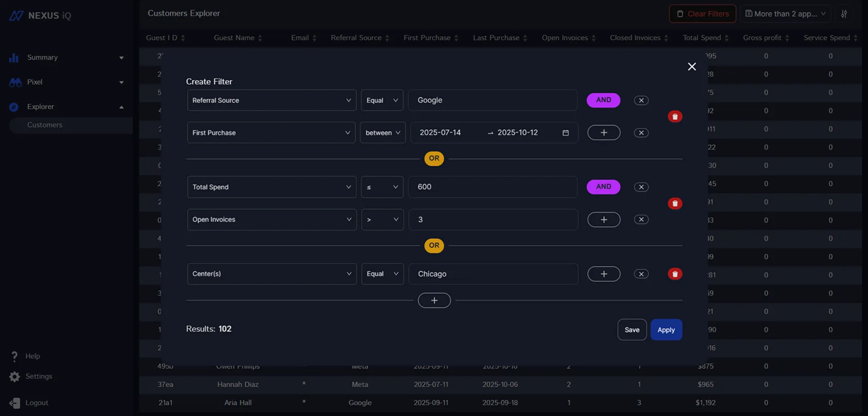The image size is (868, 416).
Task: Delete the first filter group with trash icon
Action: coord(675,117)
